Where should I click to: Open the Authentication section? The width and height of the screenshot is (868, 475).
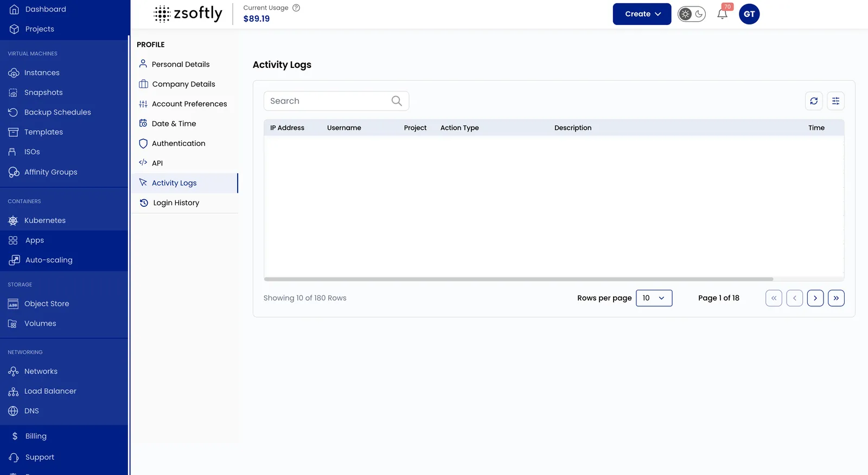click(x=184, y=143)
